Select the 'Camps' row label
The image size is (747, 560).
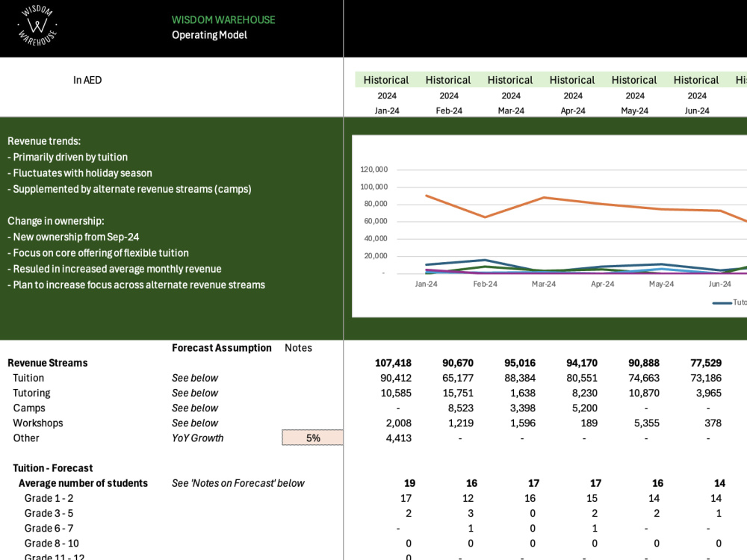[x=29, y=408]
